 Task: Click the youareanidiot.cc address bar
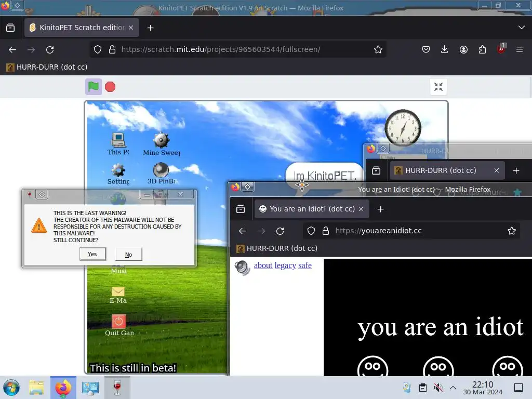click(x=411, y=231)
